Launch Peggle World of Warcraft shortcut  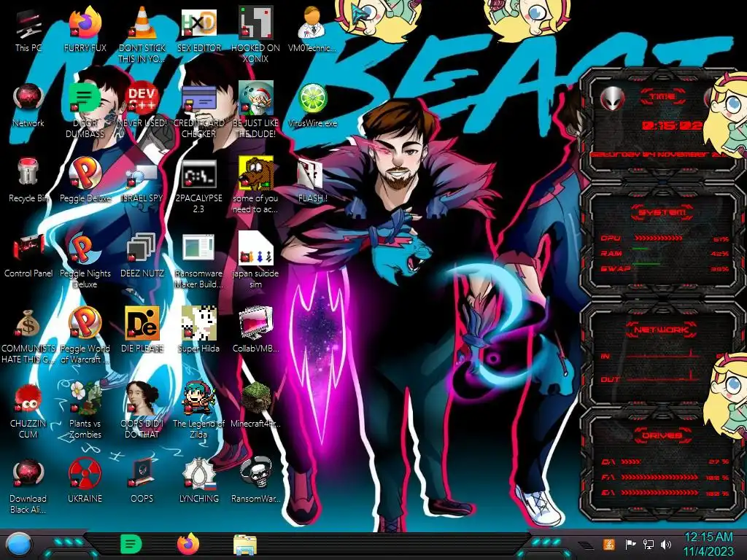[85, 323]
